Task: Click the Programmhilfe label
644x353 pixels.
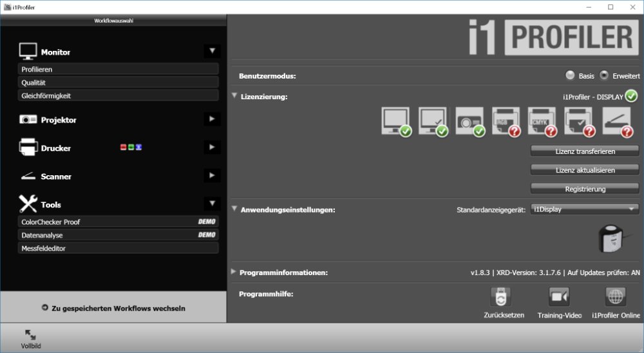Action: click(266, 294)
